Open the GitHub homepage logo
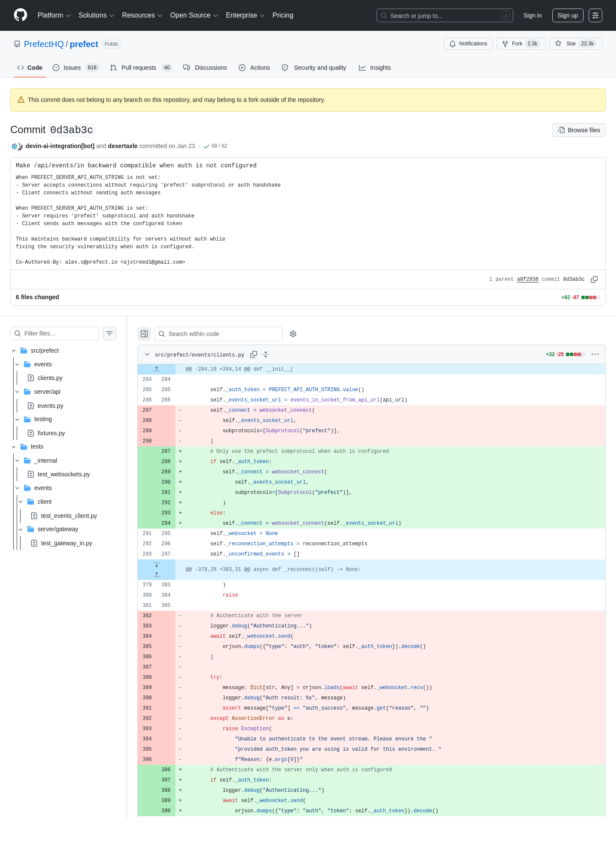The image size is (616, 856). 21,15
